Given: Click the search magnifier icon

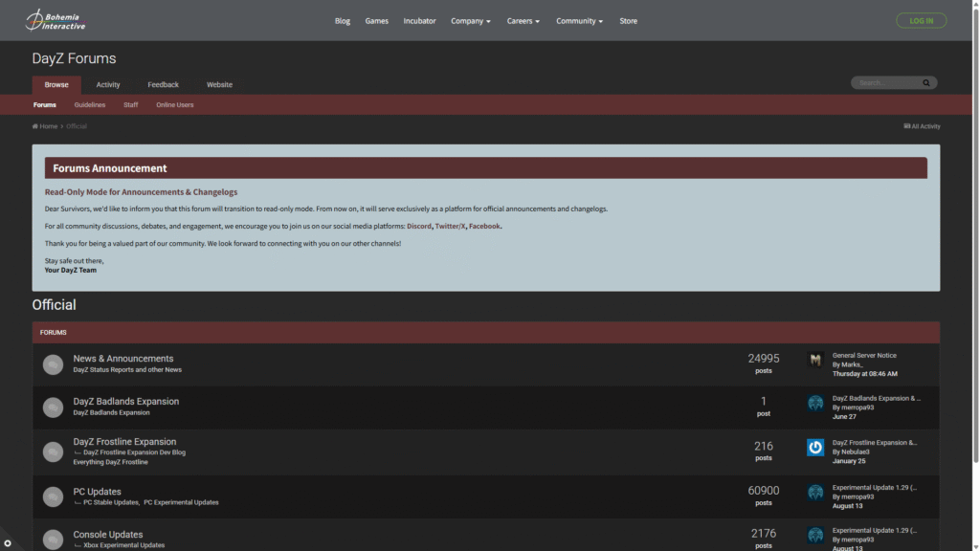Looking at the screenshot, I should click(x=926, y=83).
